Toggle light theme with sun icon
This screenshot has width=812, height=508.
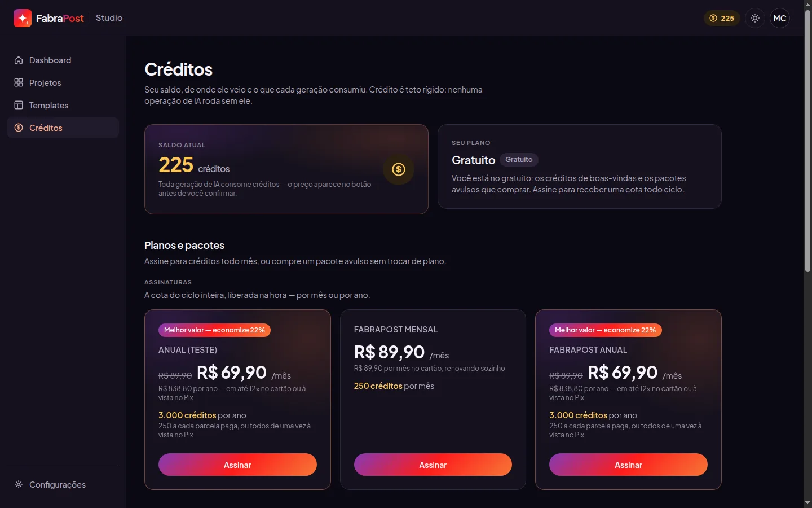pos(755,18)
